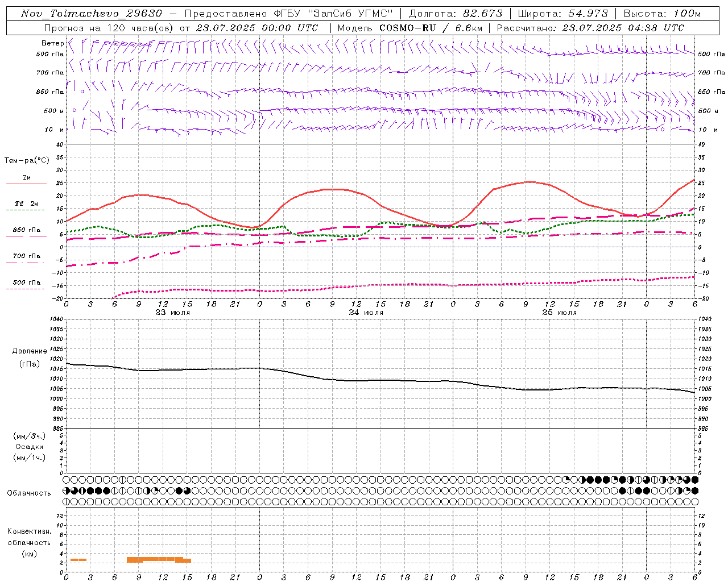Click the (км) convective cloud unit label
Screen dimensions: 728x582
(x=30, y=554)
